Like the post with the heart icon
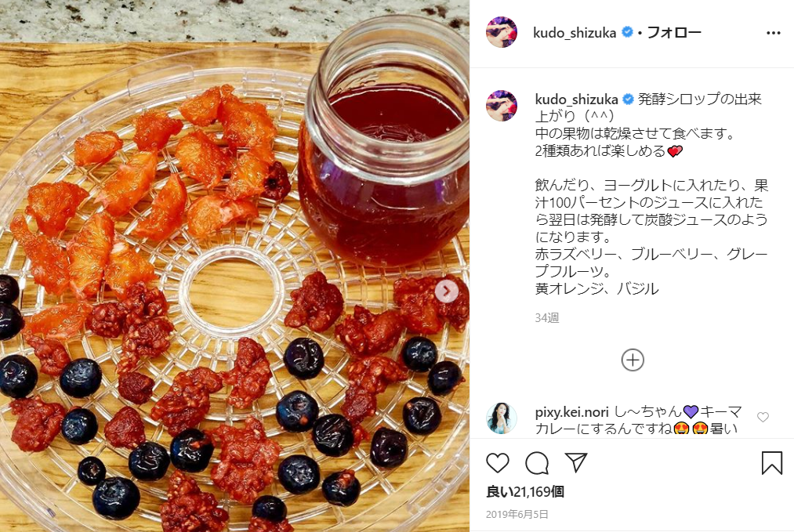Viewport: 794px width, 532px height. (x=497, y=462)
